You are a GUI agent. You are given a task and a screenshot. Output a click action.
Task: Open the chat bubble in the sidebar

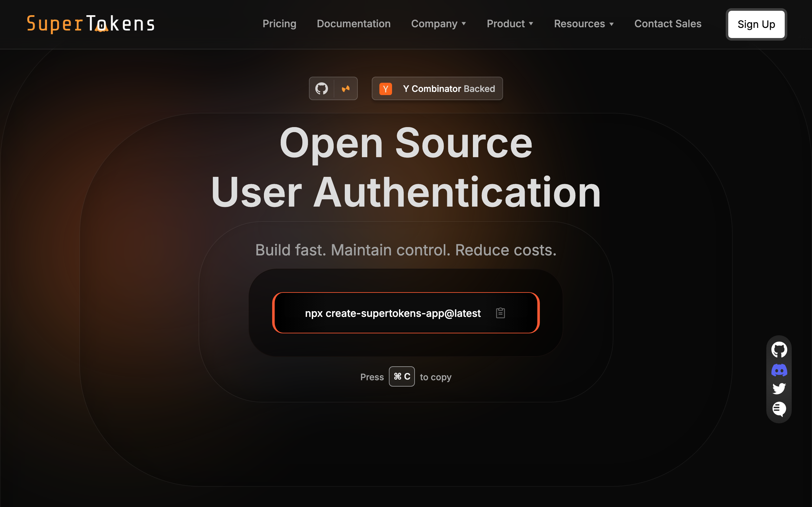tap(779, 409)
